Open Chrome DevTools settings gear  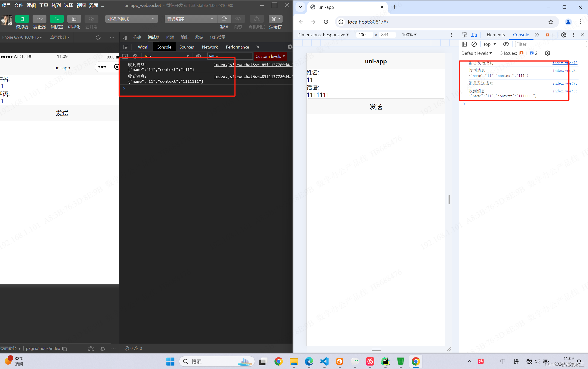coord(563,35)
